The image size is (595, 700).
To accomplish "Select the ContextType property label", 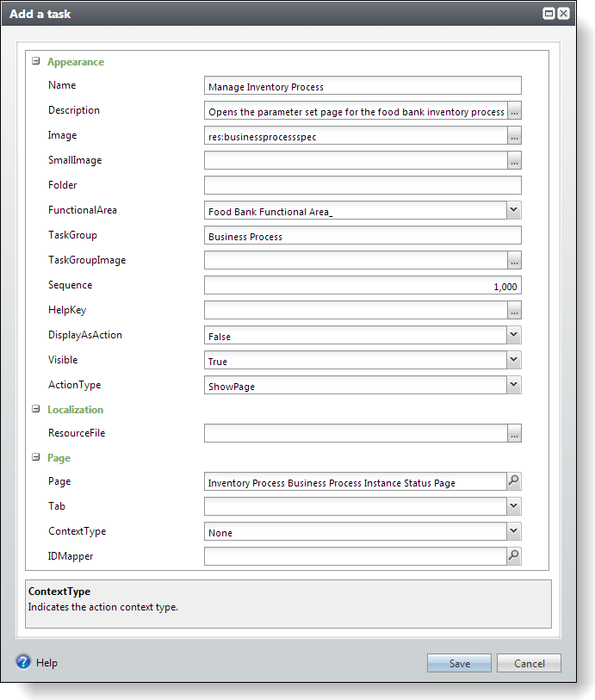I will coord(77,531).
